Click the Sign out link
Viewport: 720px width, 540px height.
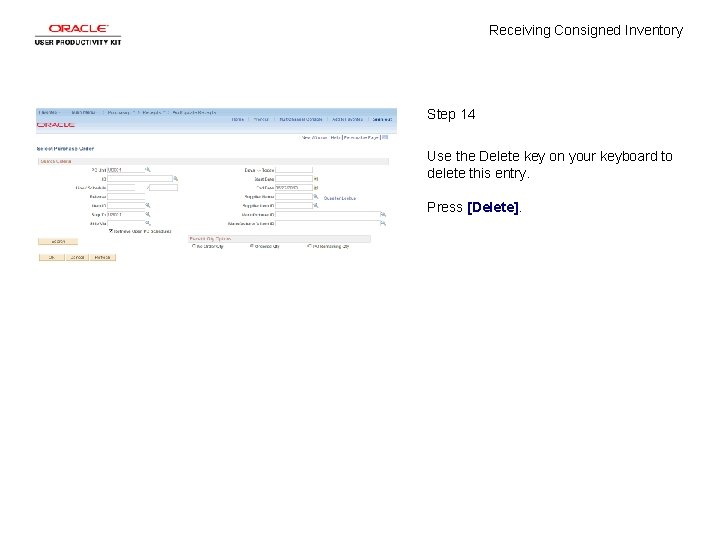(382, 119)
